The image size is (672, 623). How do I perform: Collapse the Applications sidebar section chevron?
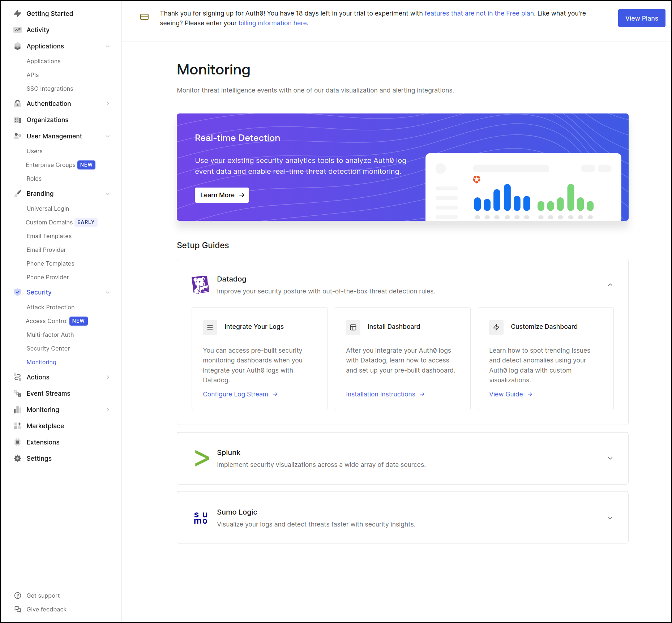[x=108, y=46]
